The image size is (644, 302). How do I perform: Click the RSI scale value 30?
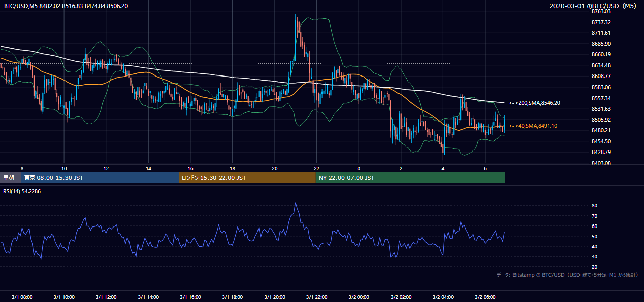pyautogui.click(x=594, y=257)
